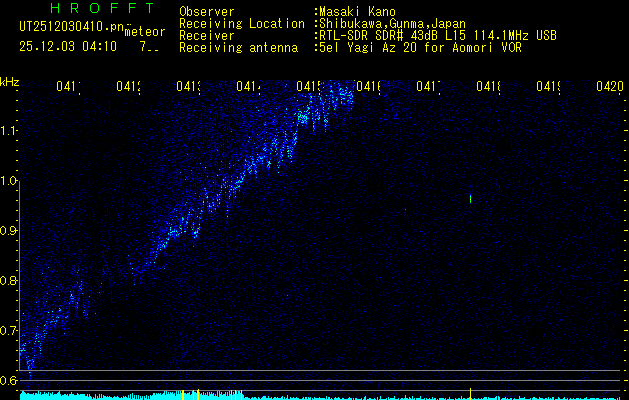Select the location Shibukawa,Gunma,Japan

392,24
